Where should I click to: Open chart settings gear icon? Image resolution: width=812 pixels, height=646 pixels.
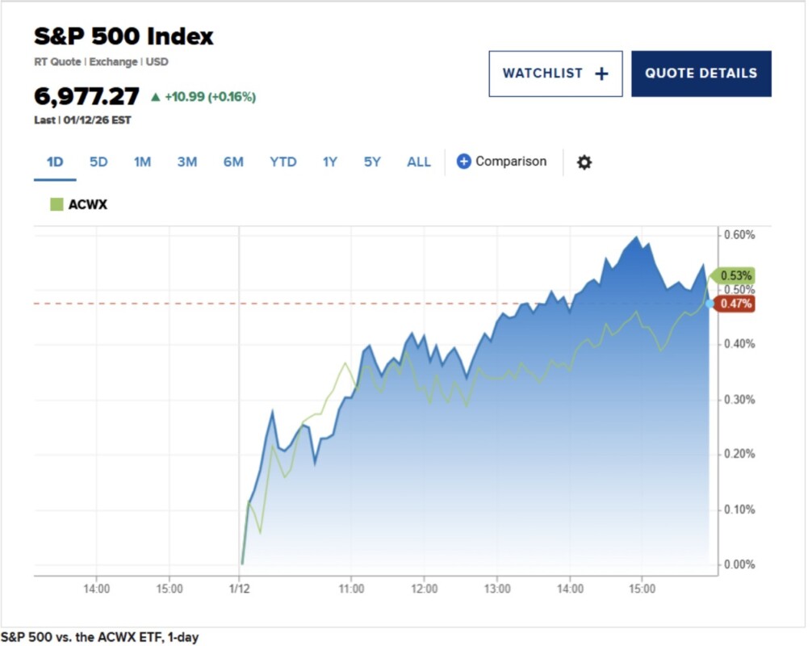pyautogui.click(x=584, y=162)
